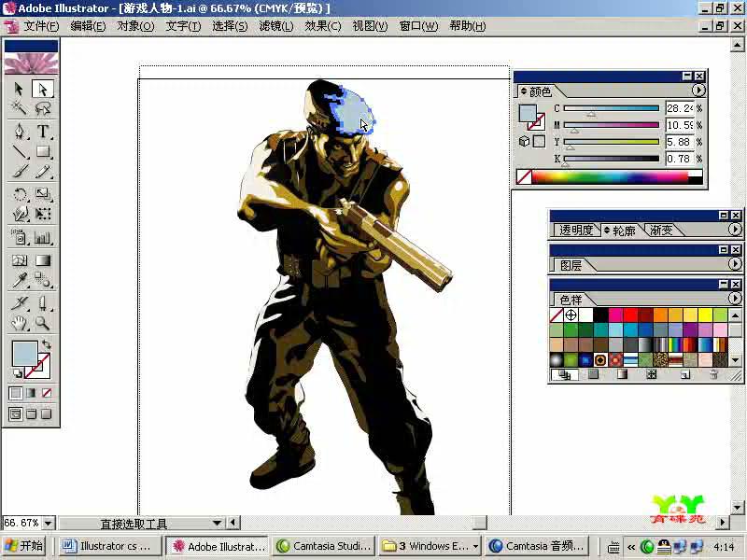Set paint mode to Gradient button

[x=31, y=393]
